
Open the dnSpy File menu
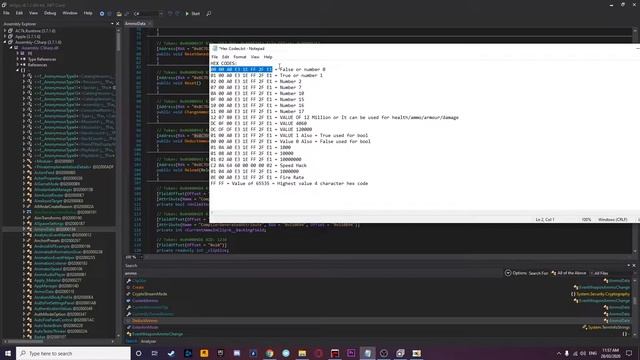pyautogui.click(x=7, y=13)
